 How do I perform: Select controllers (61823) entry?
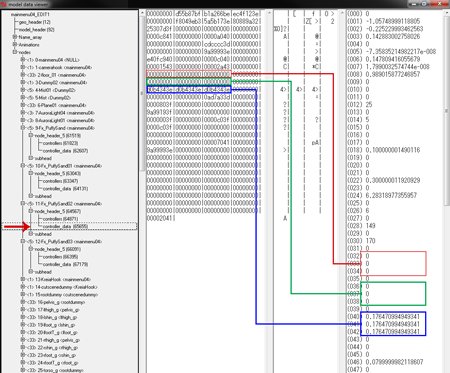click(60, 143)
